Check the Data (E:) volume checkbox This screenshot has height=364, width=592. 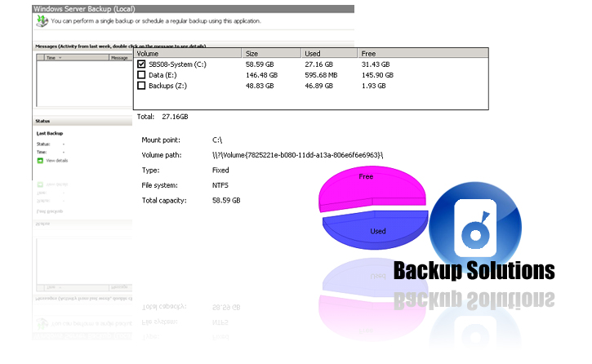[141, 74]
